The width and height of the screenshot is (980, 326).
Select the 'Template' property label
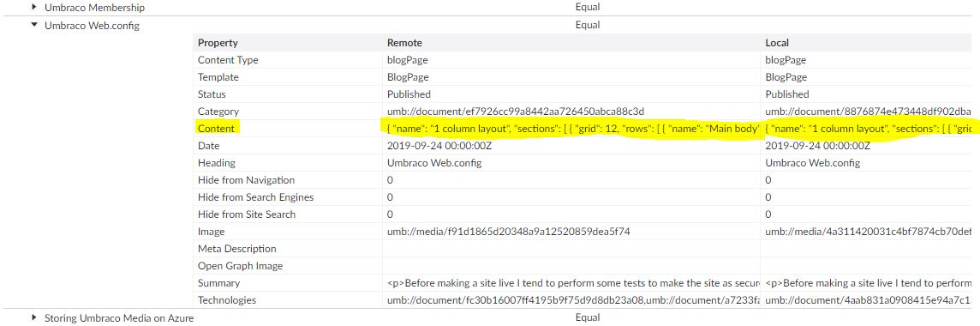pyautogui.click(x=218, y=77)
